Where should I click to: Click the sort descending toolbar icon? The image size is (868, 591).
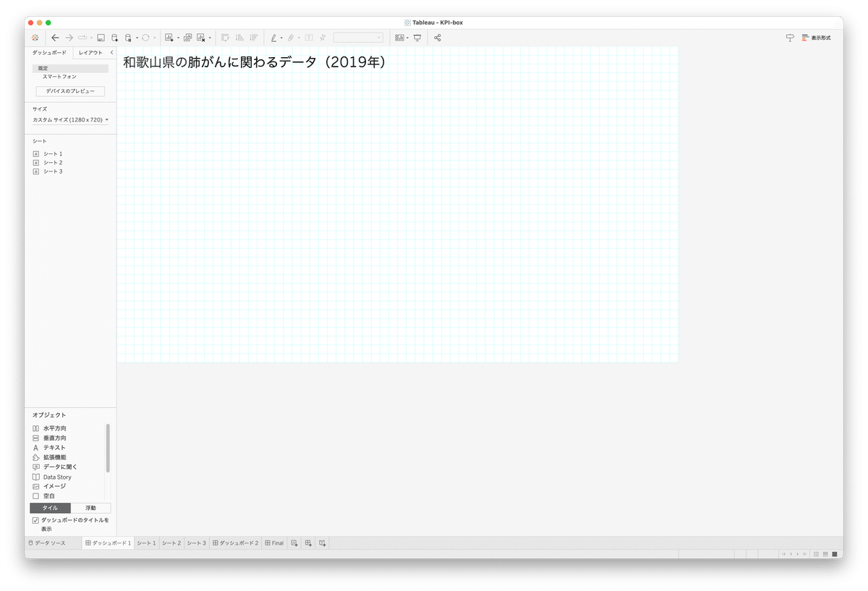point(253,38)
